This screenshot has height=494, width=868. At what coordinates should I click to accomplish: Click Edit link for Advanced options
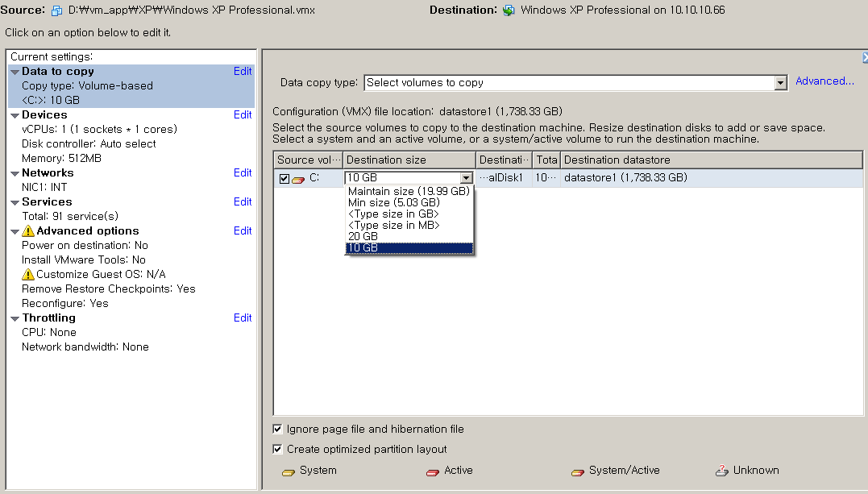click(x=243, y=231)
